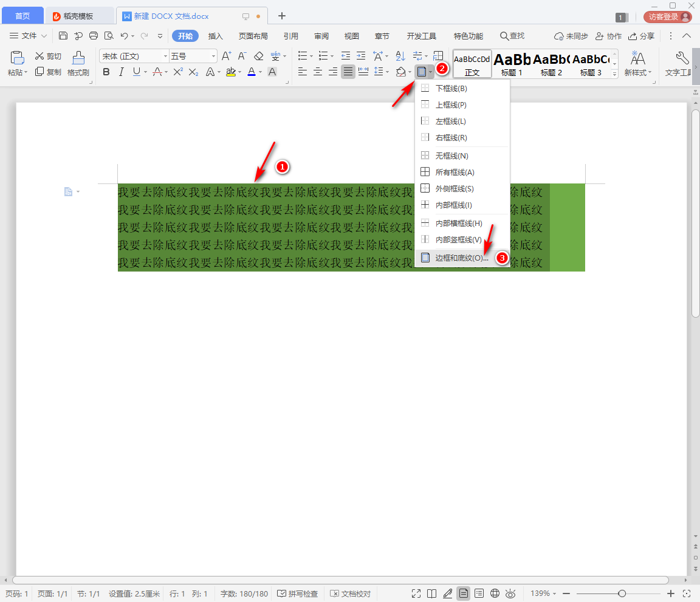
Task: Click the Undo arrow
Action: point(124,36)
